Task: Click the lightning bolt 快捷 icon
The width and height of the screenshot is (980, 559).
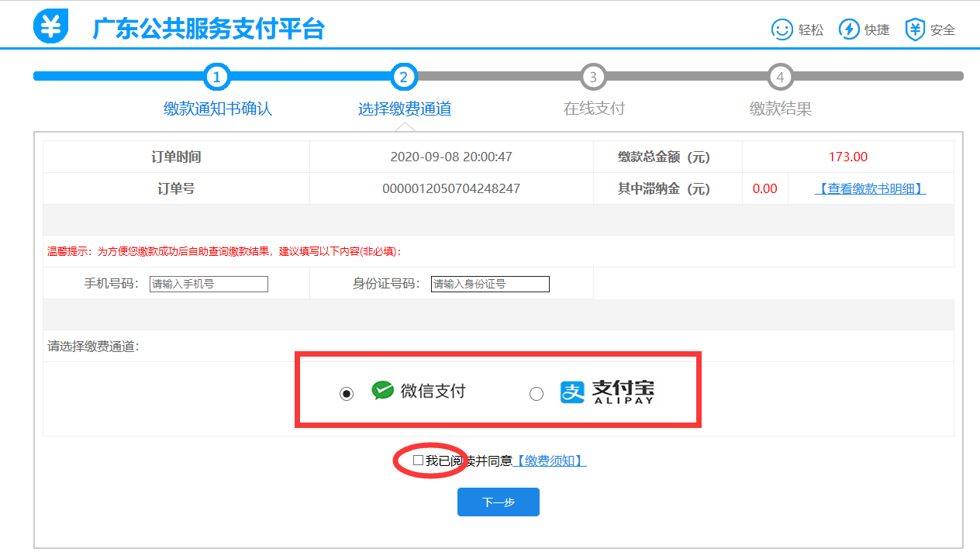Action: (x=850, y=30)
